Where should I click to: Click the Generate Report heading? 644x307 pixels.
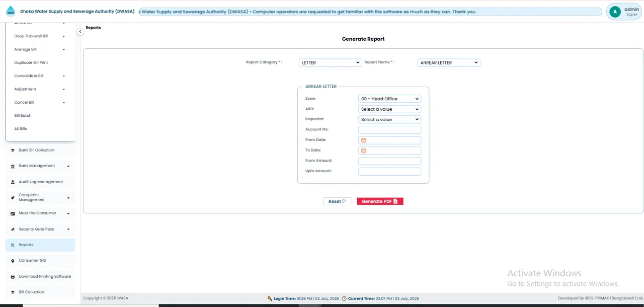(363, 39)
